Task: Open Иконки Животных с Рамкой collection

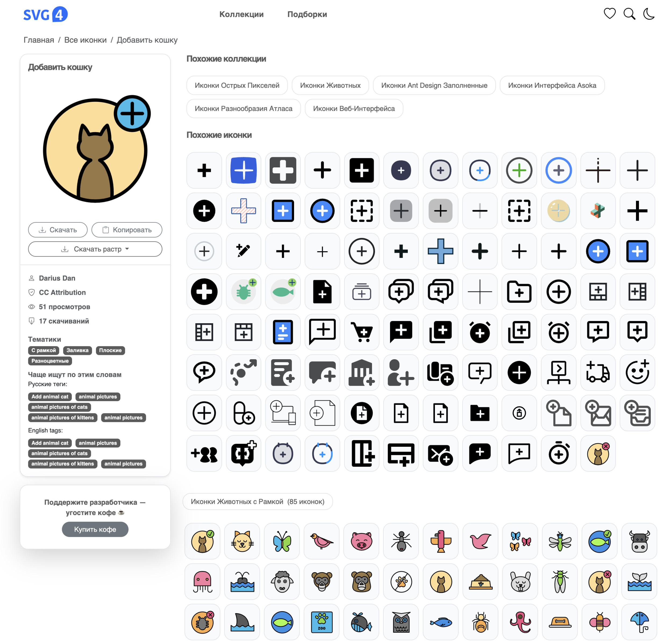Action: 257,501
